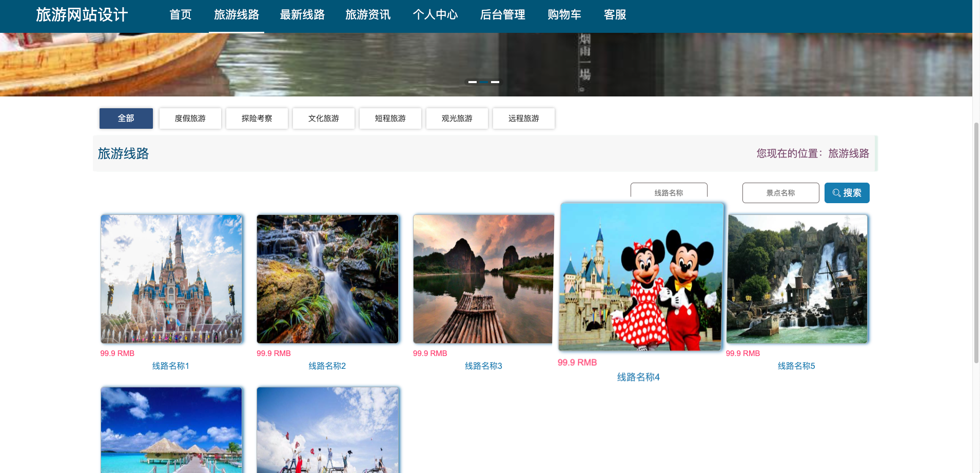Click the 线路名称 search input
The height and width of the screenshot is (473, 980).
coord(669,191)
